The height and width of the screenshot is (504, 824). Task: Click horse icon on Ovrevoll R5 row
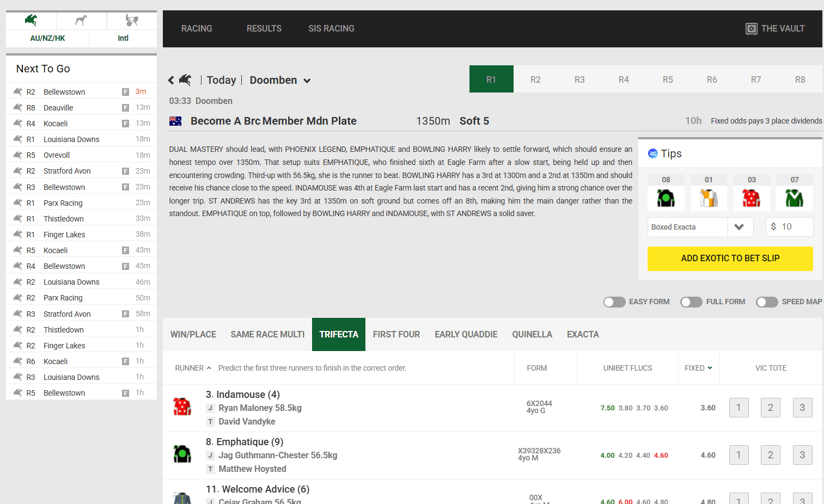click(x=18, y=155)
